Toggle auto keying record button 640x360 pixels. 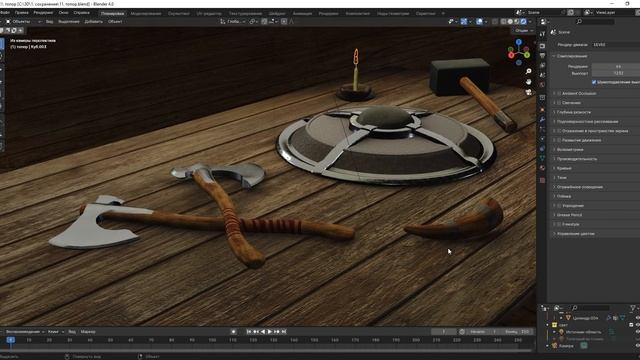tap(233, 332)
